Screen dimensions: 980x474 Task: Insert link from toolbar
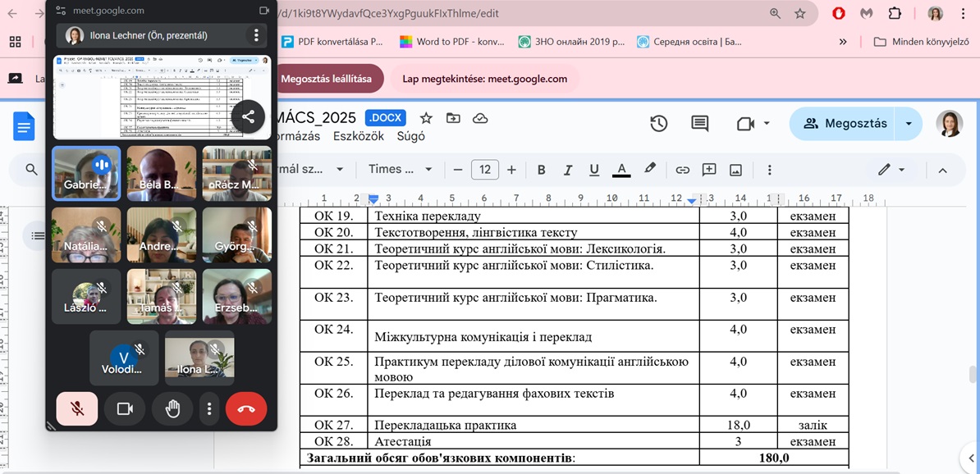(x=682, y=170)
